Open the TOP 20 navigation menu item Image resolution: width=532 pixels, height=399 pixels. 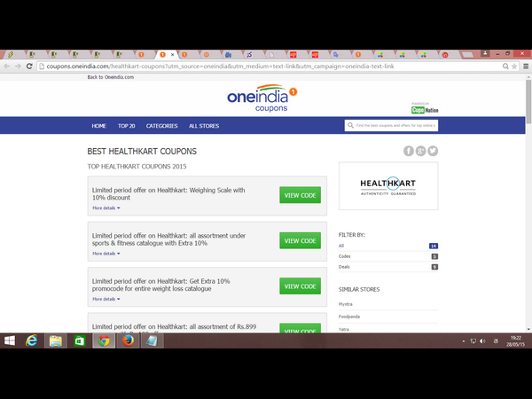click(x=126, y=126)
